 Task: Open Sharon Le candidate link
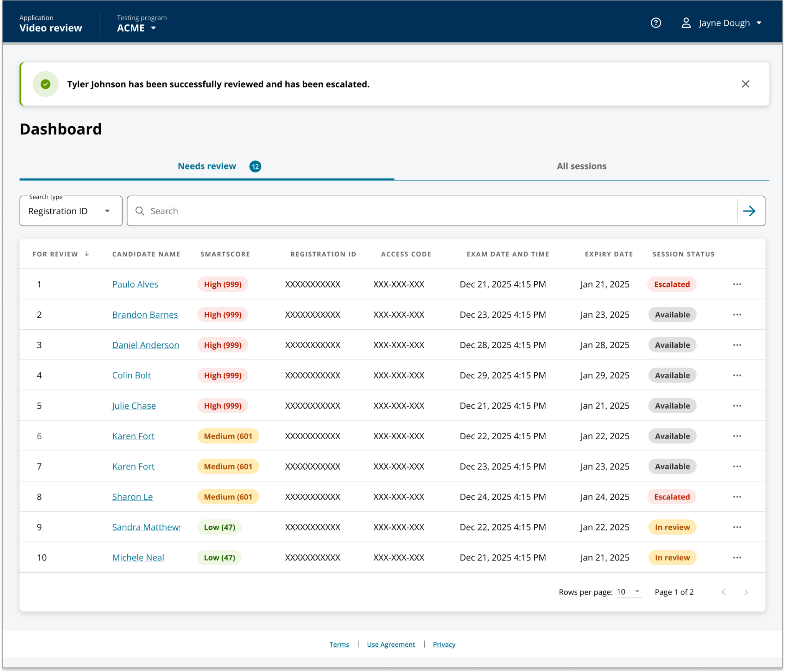coord(132,497)
